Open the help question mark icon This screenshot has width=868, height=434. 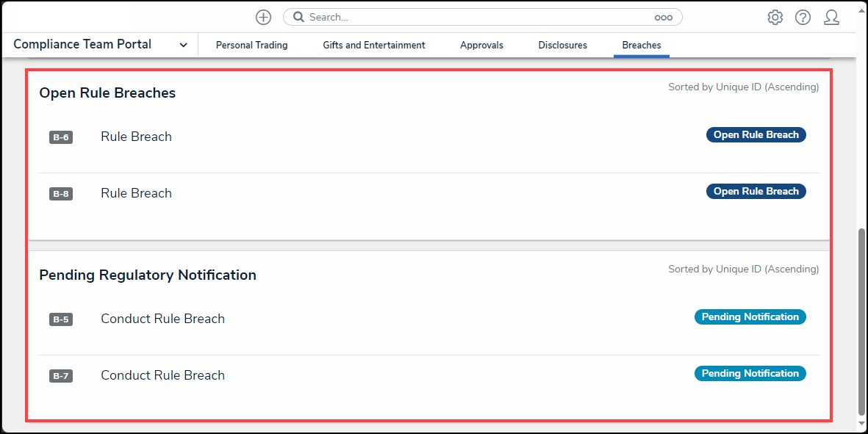pyautogui.click(x=803, y=18)
